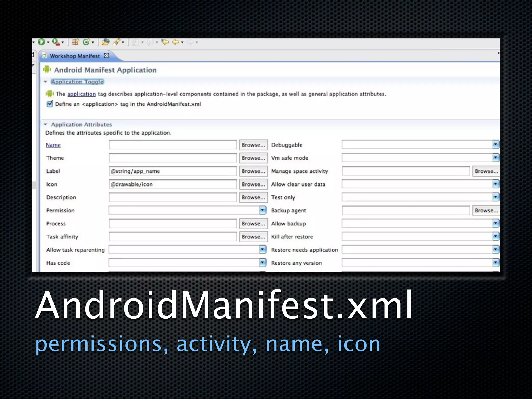Browse for the Name attribute
The image size is (532, 399).
click(x=253, y=145)
